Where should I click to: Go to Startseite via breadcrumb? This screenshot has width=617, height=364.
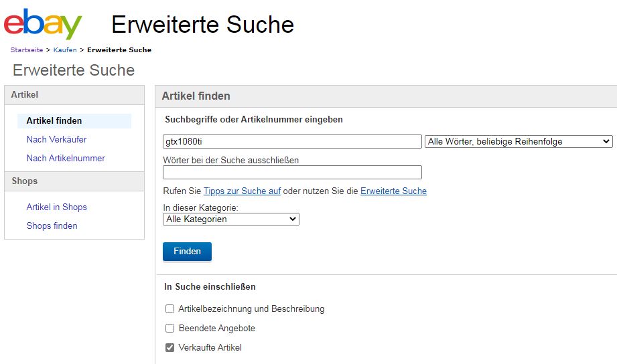(27, 50)
